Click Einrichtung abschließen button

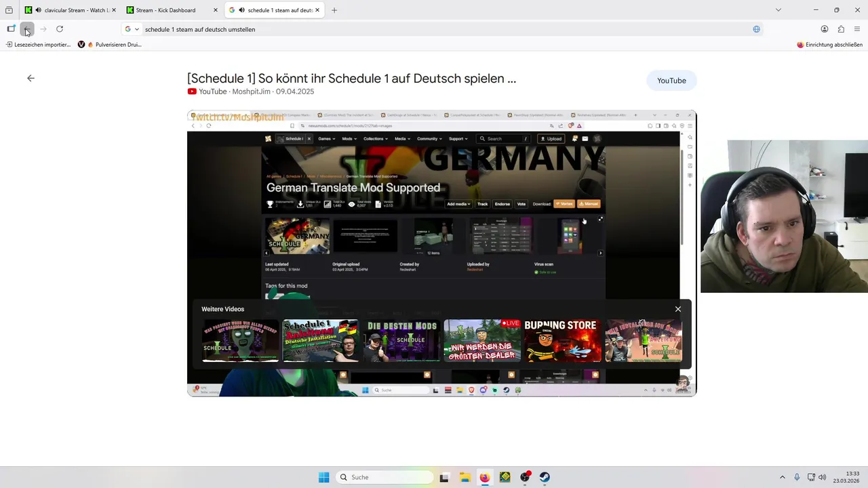tap(829, 45)
